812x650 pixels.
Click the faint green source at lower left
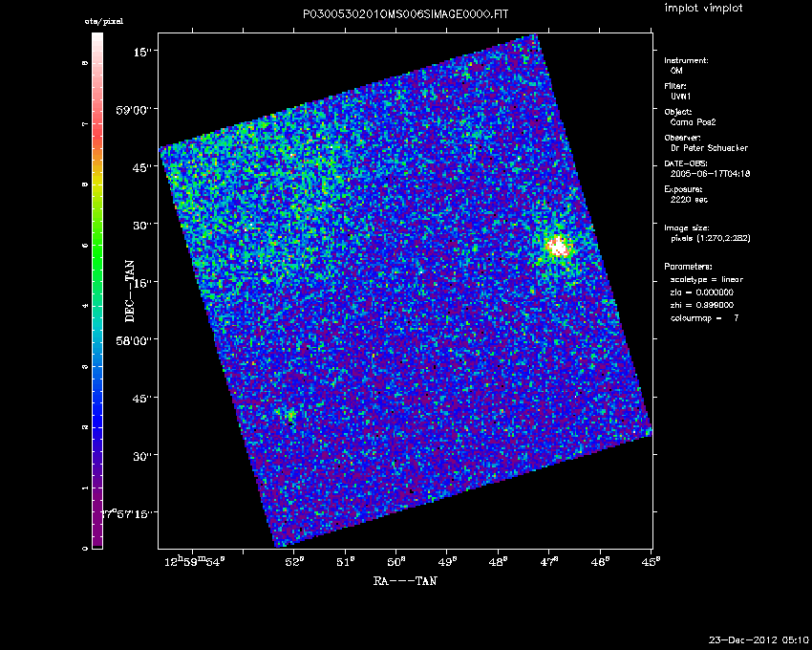coord(290,414)
